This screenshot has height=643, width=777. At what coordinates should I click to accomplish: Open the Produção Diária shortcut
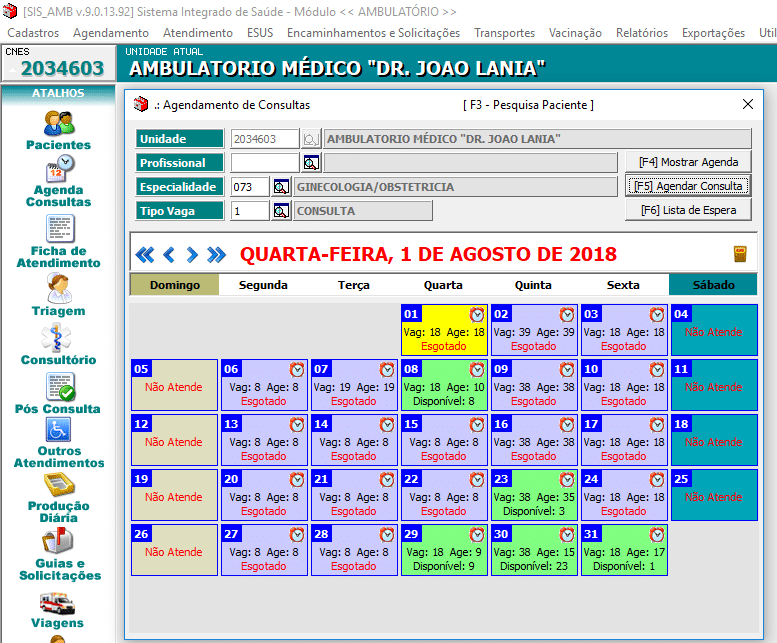pyautogui.click(x=58, y=497)
